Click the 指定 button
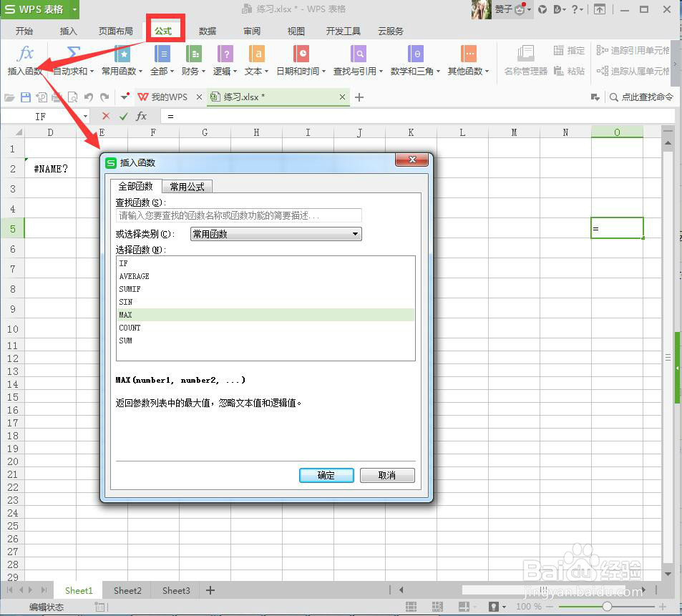 pyautogui.click(x=570, y=50)
